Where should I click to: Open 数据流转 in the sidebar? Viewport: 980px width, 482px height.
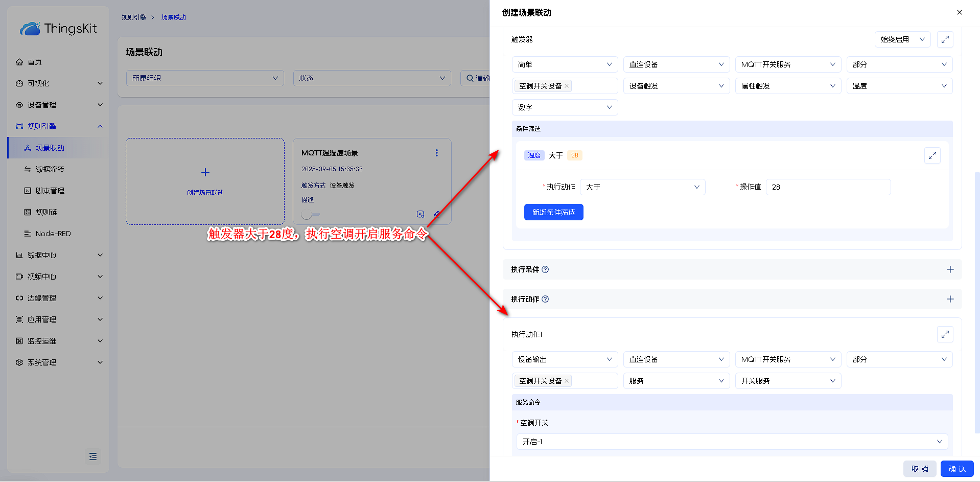click(50, 169)
